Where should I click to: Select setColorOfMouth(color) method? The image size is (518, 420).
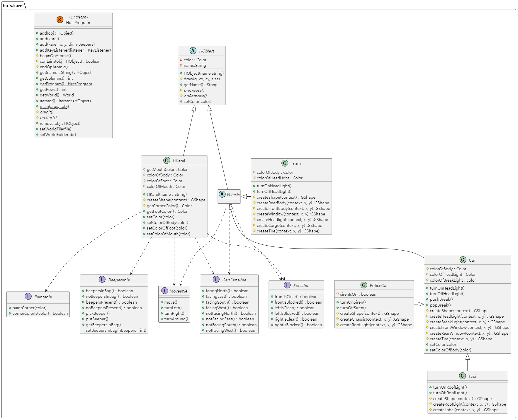coord(168,234)
